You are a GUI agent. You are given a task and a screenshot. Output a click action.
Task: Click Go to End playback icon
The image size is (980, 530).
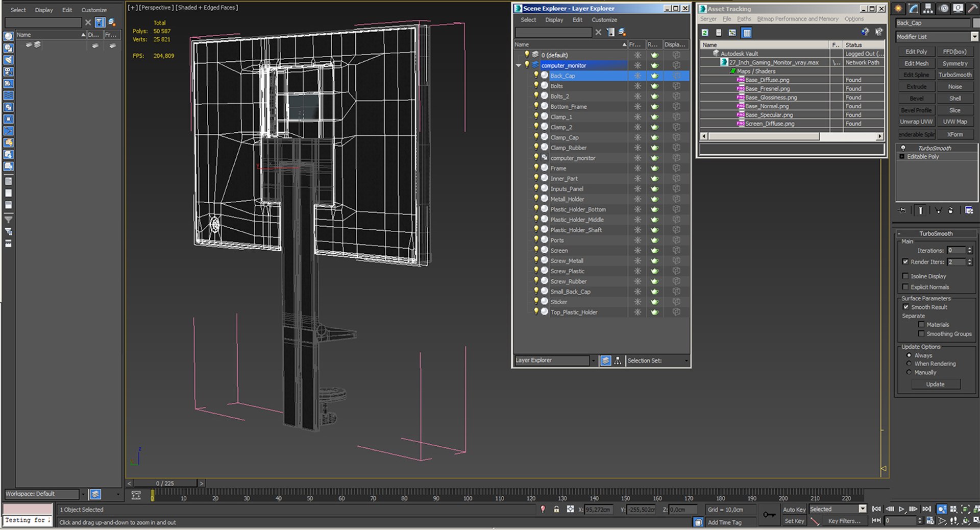926,509
